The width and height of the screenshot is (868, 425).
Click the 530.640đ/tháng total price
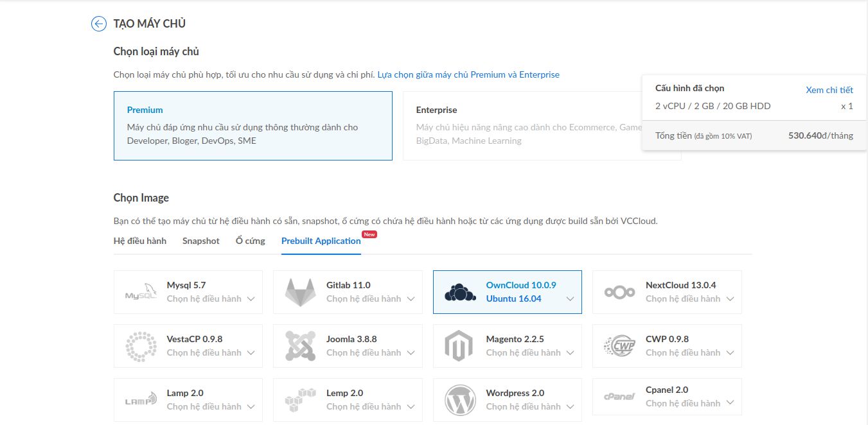[821, 135]
